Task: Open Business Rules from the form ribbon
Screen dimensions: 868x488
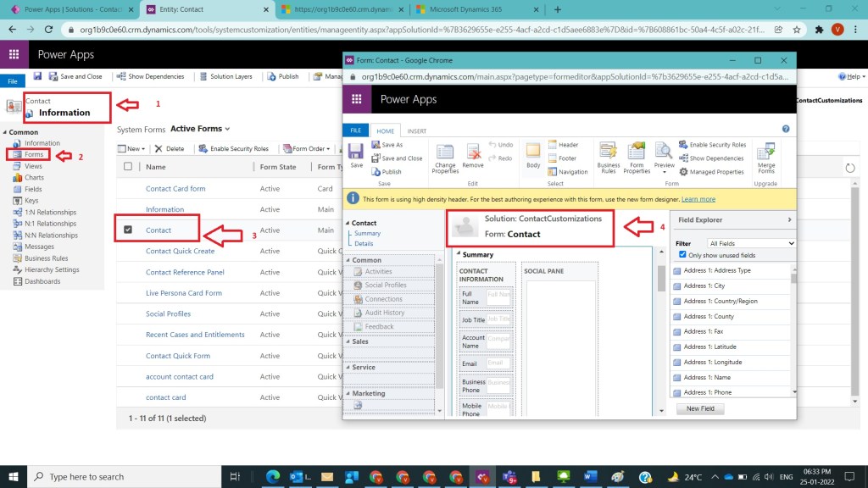Action: coord(608,156)
